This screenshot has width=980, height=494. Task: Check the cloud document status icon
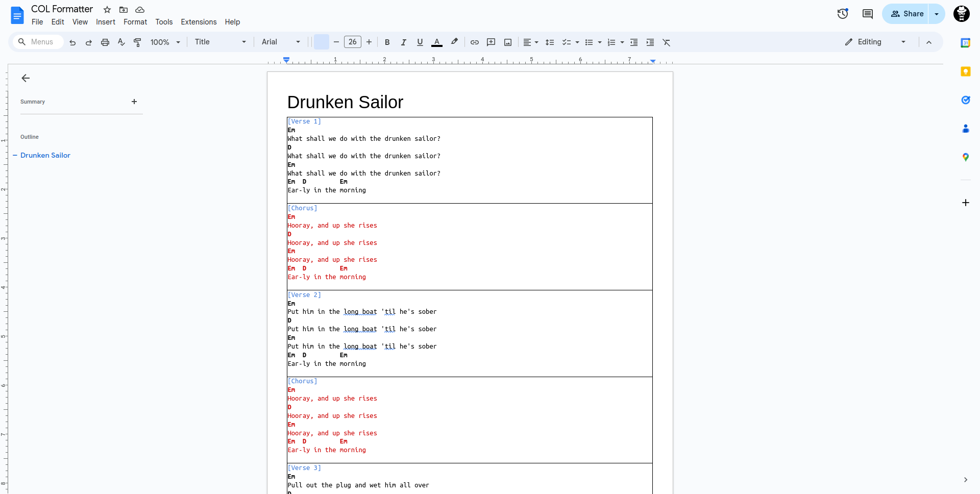140,10
